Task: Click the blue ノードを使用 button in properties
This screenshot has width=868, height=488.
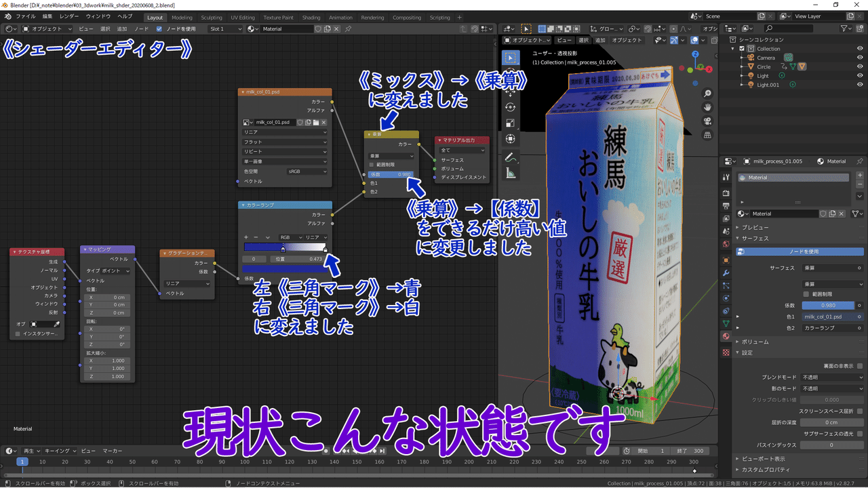Action: [x=800, y=251]
